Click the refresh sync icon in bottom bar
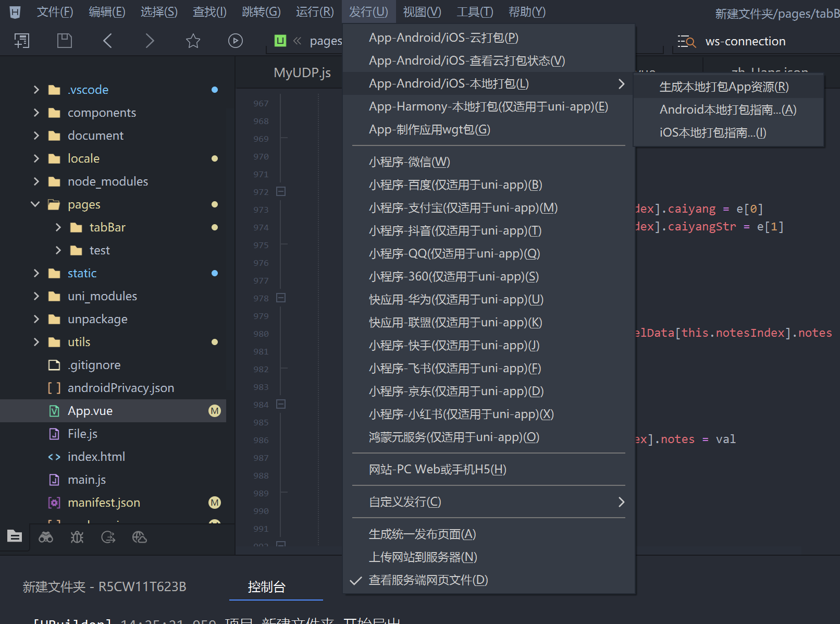The height and width of the screenshot is (624, 840). [x=108, y=537]
